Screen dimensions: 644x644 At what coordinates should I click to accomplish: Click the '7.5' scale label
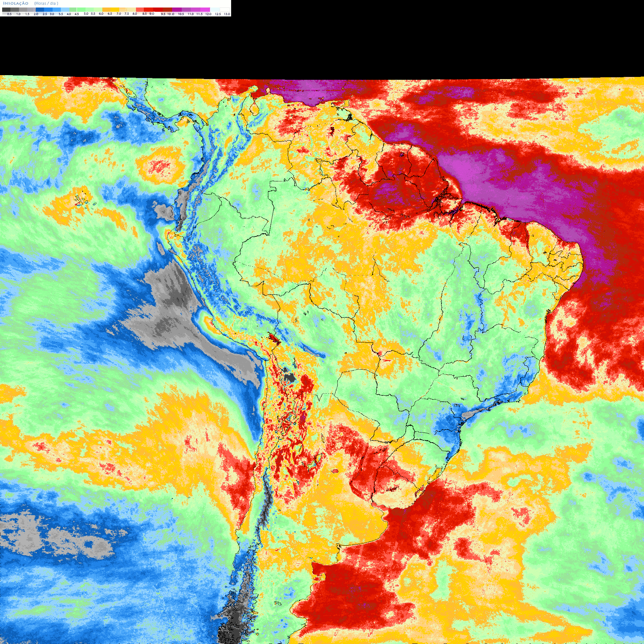[127, 14]
